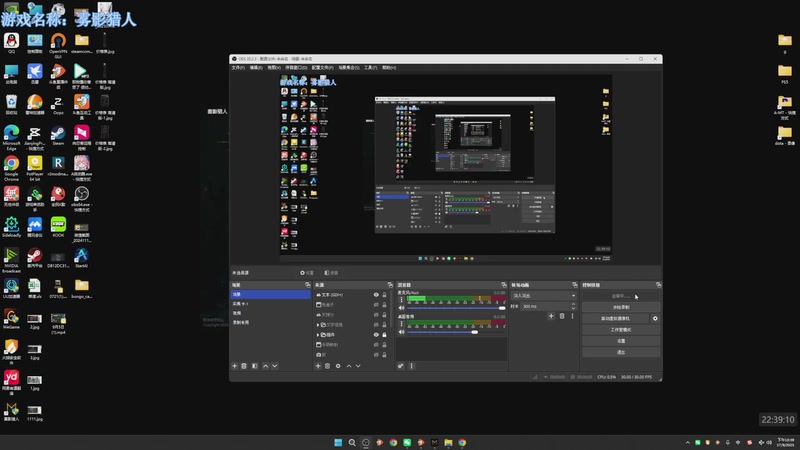Move selected scene up with arrow icon
This screenshot has width=800, height=450.
(x=265, y=366)
